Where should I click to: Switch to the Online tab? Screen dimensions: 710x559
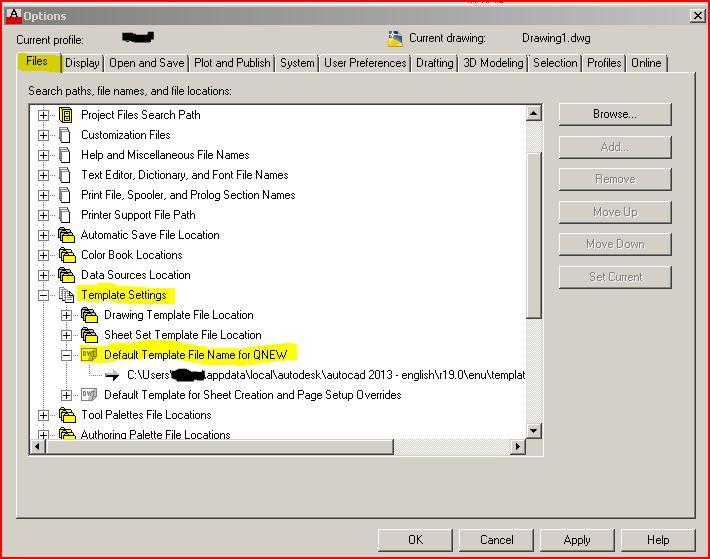646,63
